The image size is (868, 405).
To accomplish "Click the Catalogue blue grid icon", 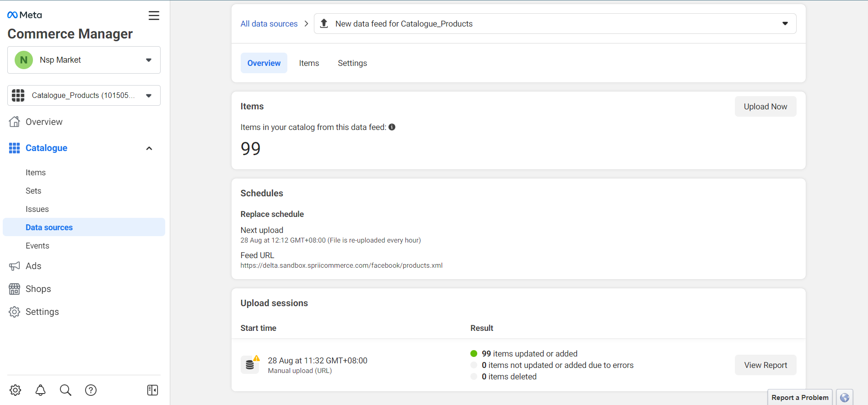I will point(15,148).
